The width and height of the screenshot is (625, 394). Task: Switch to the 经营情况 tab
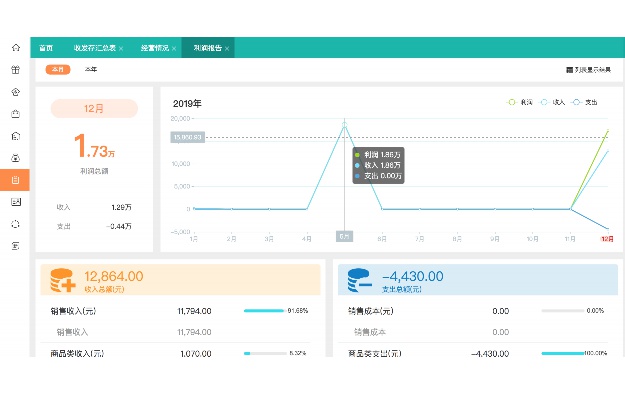click(x=155, y=48)
